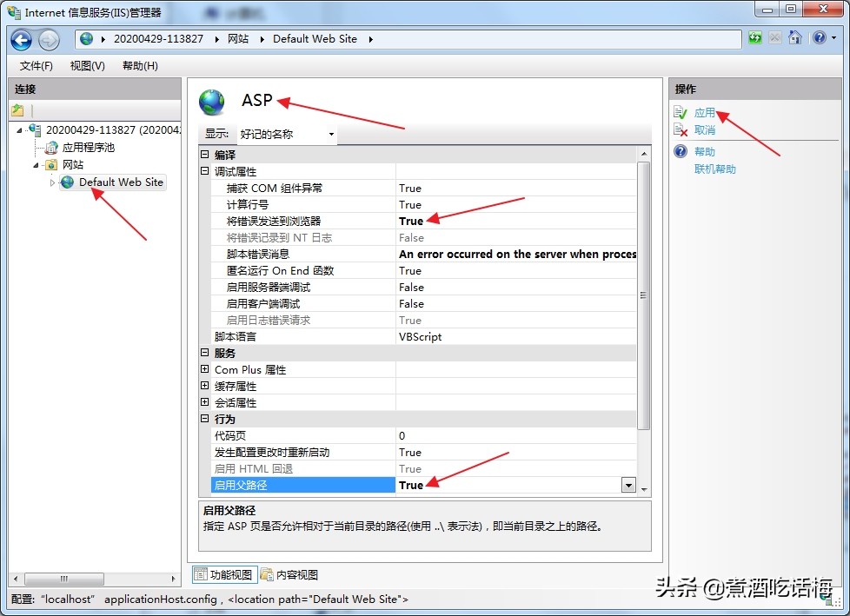This screenshot has height=616, width=850.
Task: Select the 脚本语言 property row
Action: pyautogui.click(x=423, y=336)
